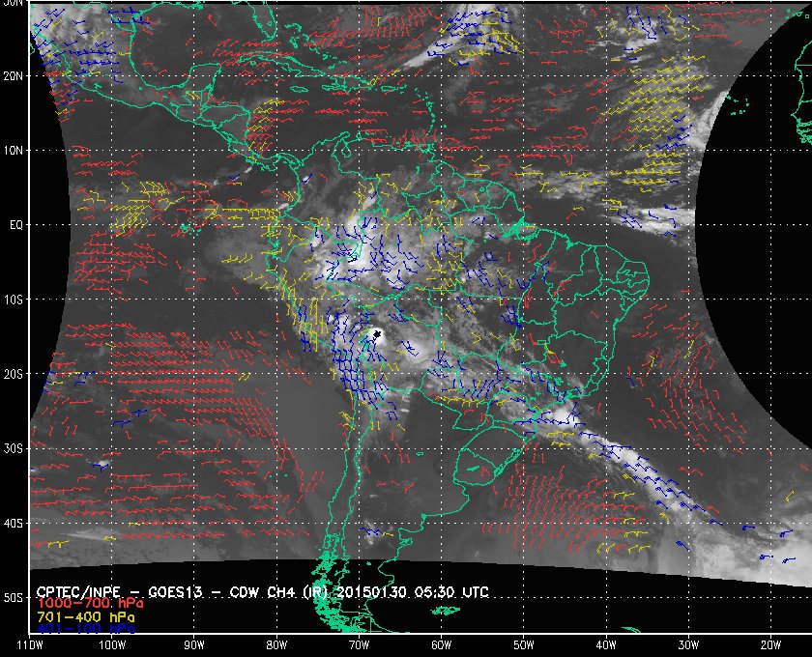Click the '1000-700 hPa' red legend entry

[90, 604]
